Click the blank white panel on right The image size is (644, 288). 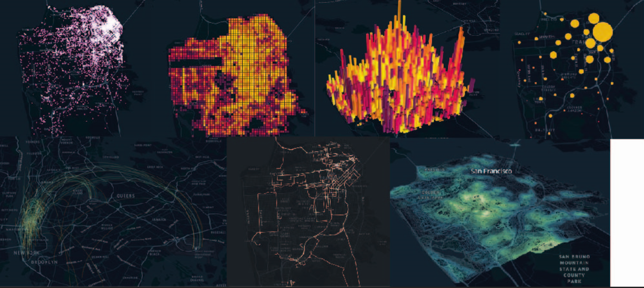tap(627, 213)
